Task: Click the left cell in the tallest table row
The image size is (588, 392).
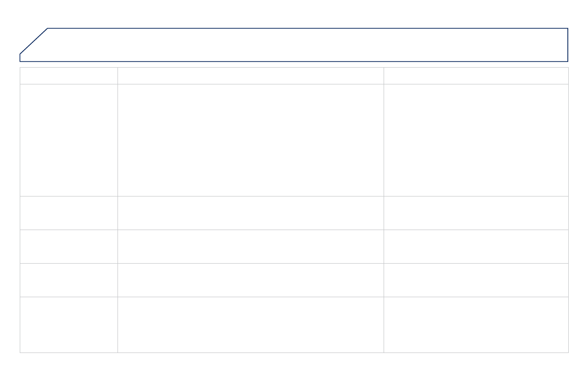Action: coord(69,140)
